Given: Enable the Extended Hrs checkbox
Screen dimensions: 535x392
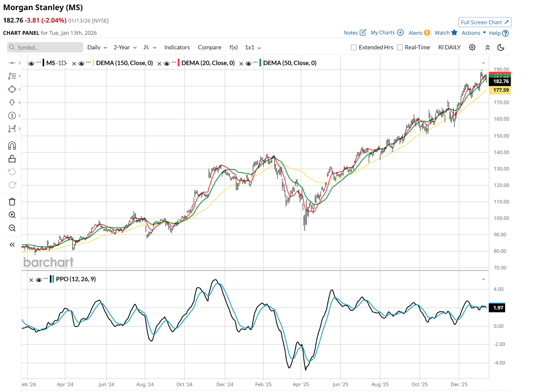Looking at the screenshot, I should coord(354,47).
